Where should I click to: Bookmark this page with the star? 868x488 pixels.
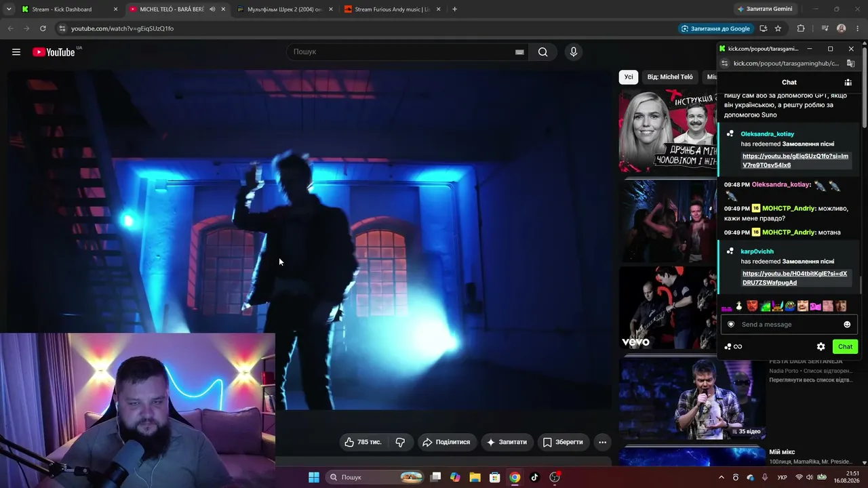point(778,28)
